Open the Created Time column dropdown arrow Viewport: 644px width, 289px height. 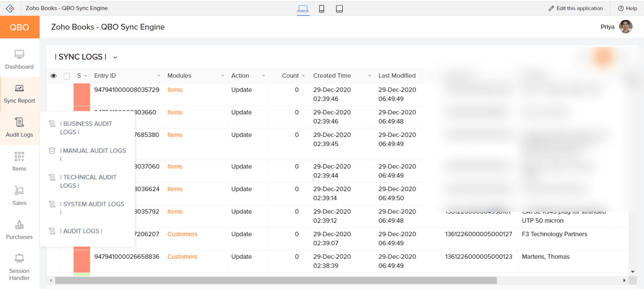tap(369, 76)
